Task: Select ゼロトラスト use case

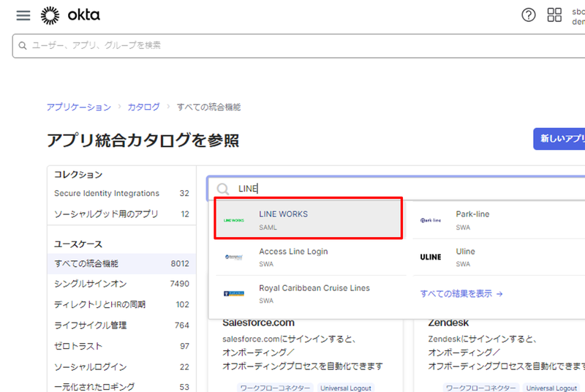Action: tap(121, 346)
